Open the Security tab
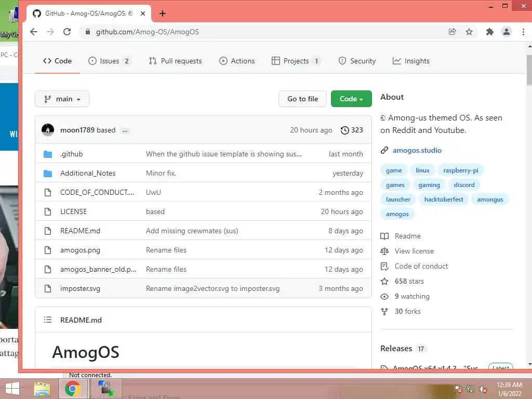The width and height of the screenshot is (532, 399). (x=357, y=61)
